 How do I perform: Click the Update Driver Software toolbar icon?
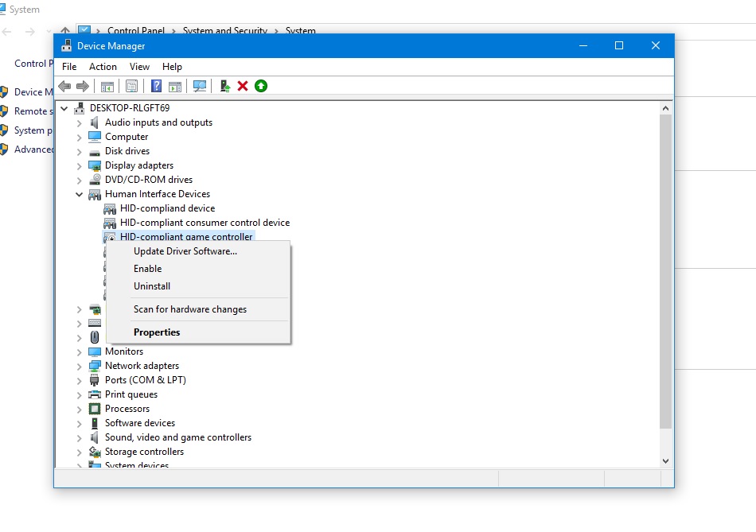coord(224,86)
